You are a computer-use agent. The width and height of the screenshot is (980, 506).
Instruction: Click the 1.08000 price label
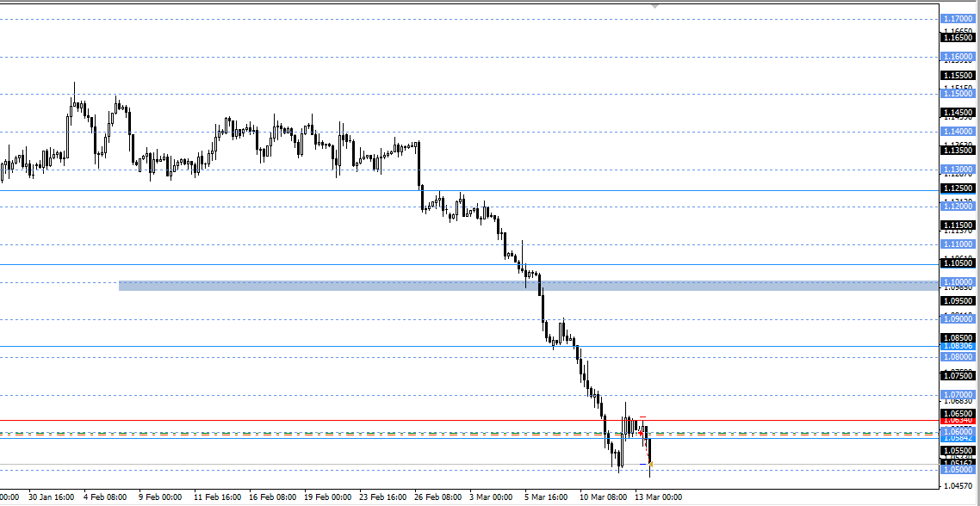pos(958,357)
